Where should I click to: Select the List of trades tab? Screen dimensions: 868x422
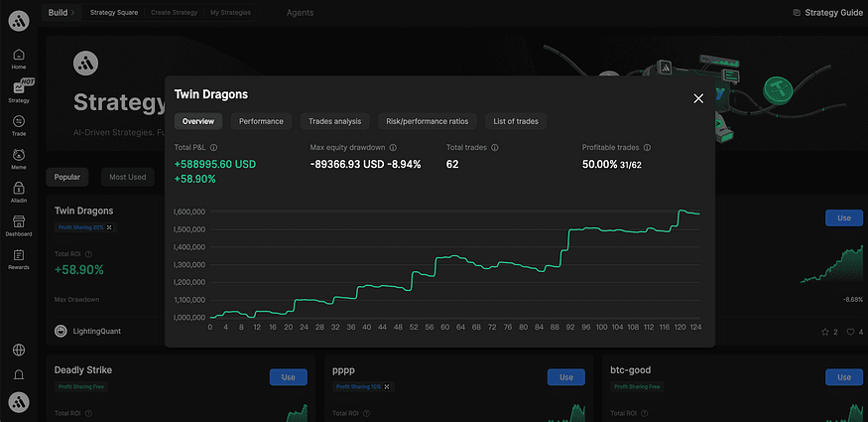coord(516,121)
